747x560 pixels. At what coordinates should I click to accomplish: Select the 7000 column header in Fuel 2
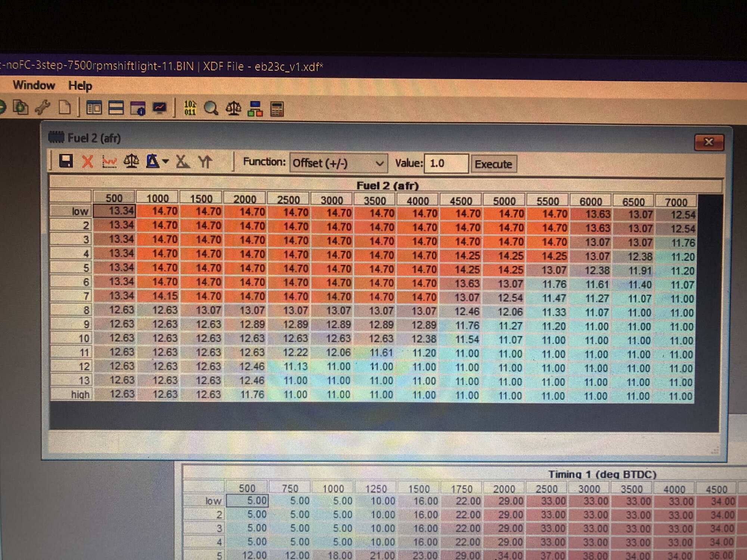coord(676,202)
